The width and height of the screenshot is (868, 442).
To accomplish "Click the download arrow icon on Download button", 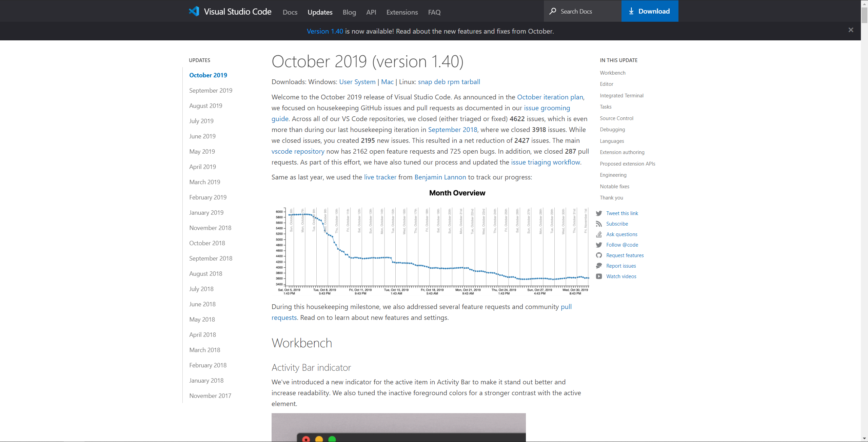I will coord(631,11).
